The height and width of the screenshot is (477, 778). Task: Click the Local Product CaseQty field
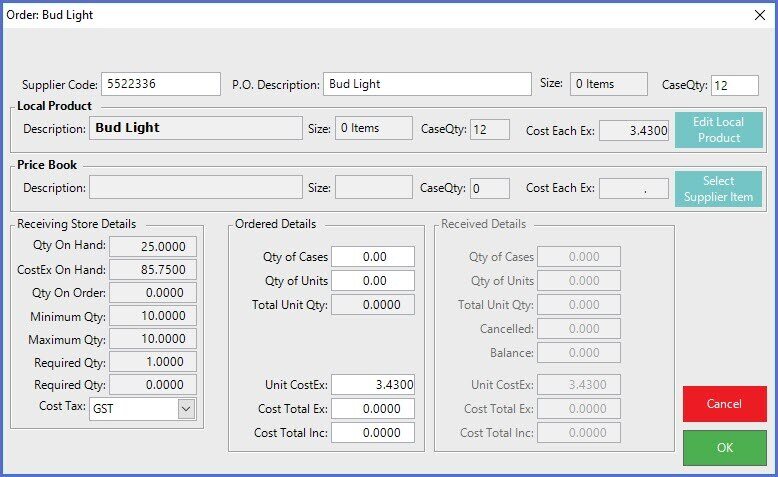coord(490,130)
